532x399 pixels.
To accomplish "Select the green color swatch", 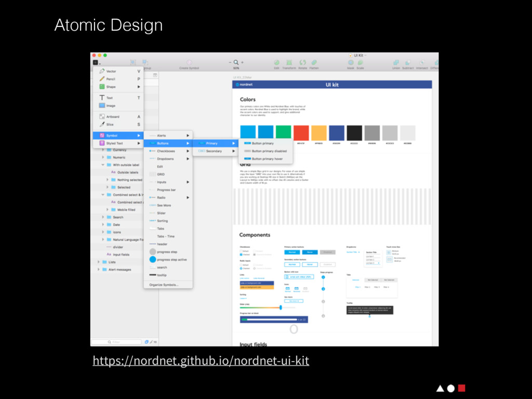I will pyautogui.click(x=283, y=132).
